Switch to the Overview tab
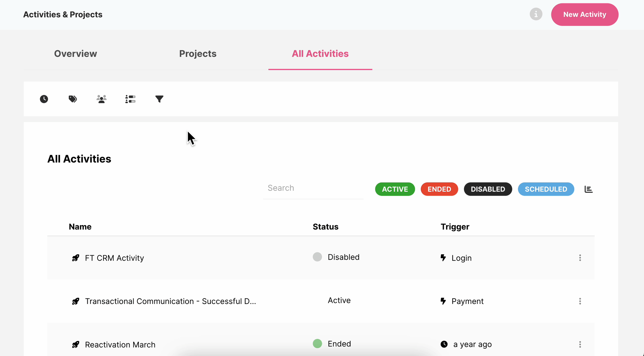This screenshot has height=356, width=644. (x=75, y=54)
